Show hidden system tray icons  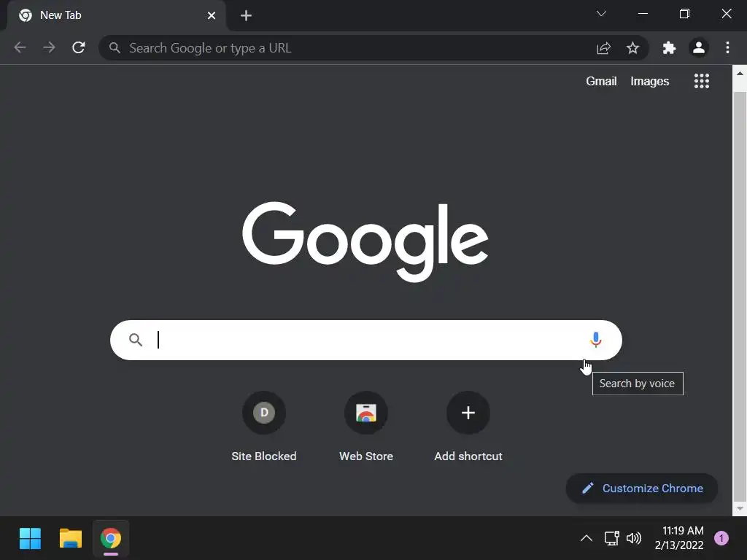[587, 538]
